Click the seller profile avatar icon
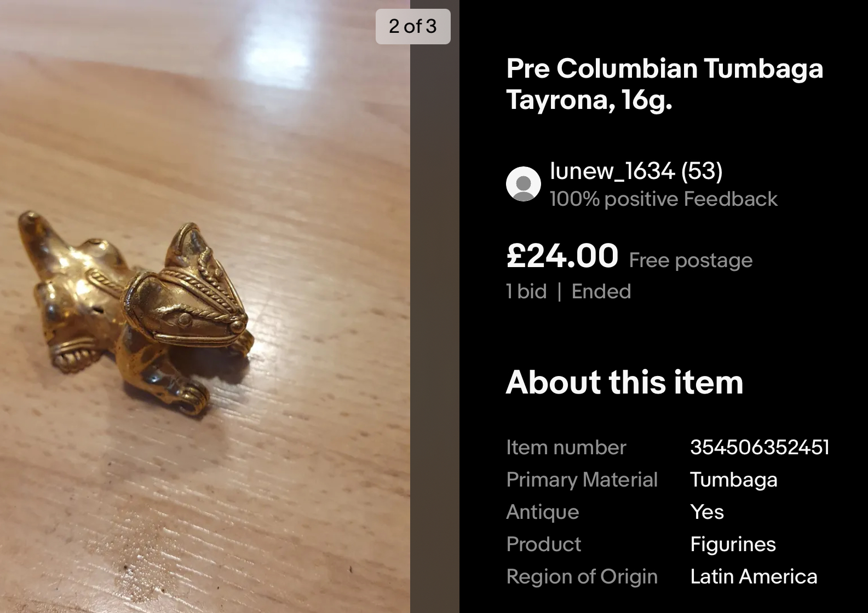 (524, 184)
